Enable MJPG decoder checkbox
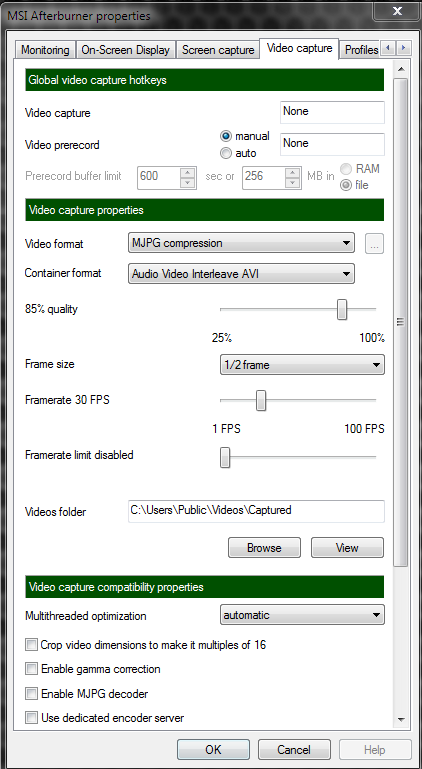422x769 pixels. point(31,694)
